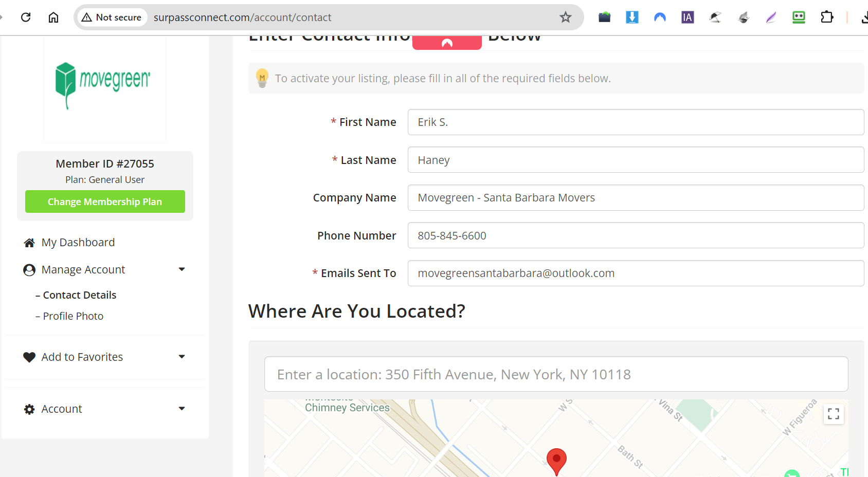Toggle fullscreen view on the map
Screen dimensions: 868x477
point(834,414)
